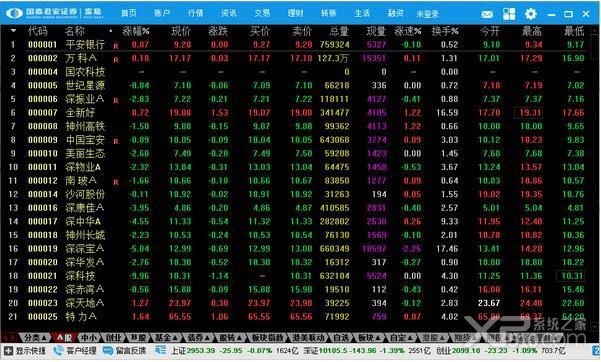The image size is (601, 362).
Task: Click R marker beside 平安银行
Action: pyautogui.click(x=116, y=46)
